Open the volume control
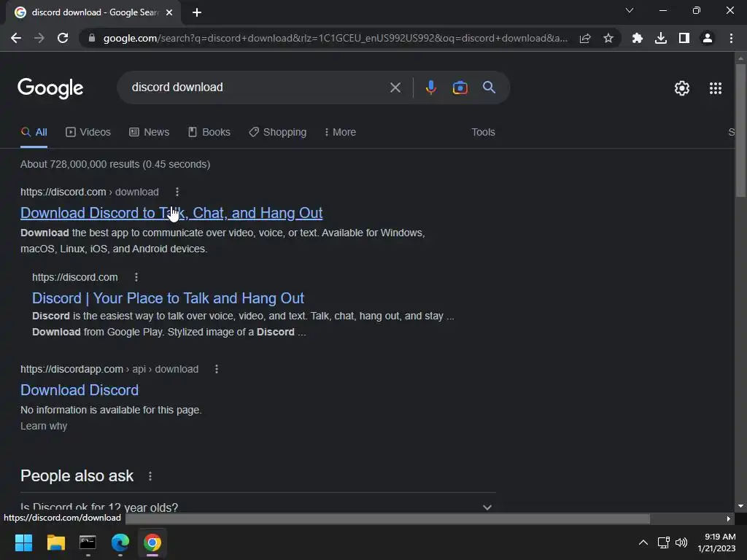 tap(681, 542)
